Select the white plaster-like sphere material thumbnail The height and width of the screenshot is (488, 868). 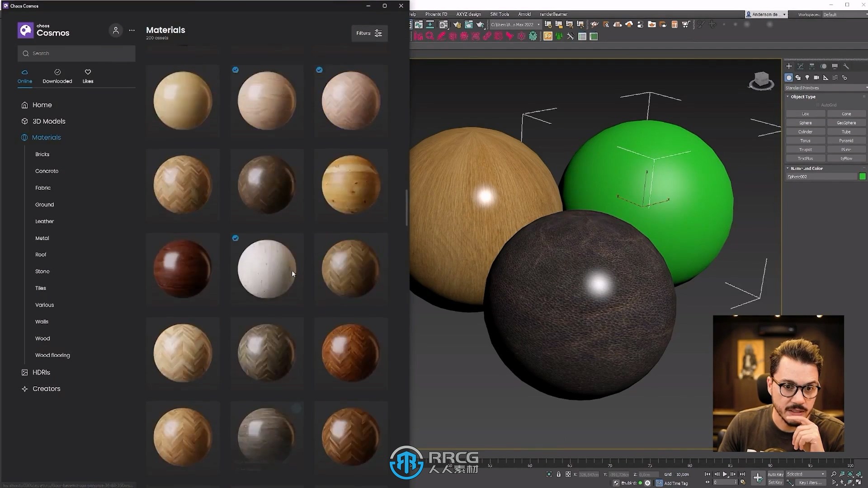[x=267, y=269]
